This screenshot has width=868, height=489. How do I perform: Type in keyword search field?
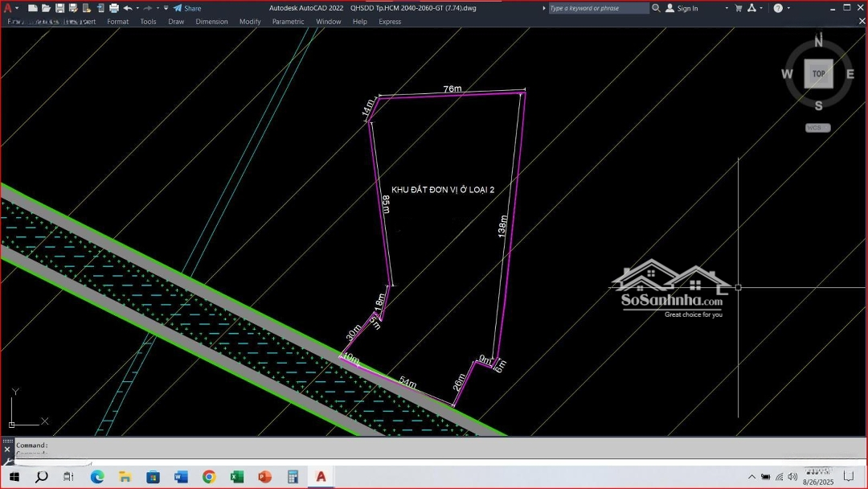tap(598, 8)
